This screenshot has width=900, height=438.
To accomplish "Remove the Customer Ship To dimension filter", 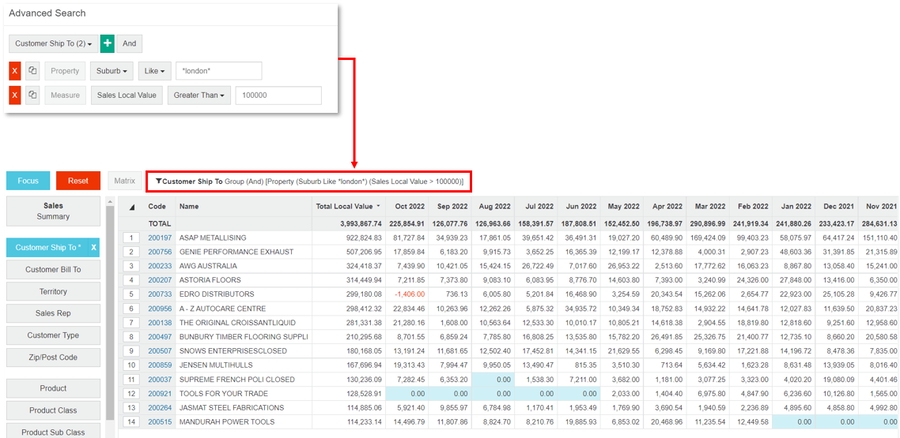I will pos(93,247).
